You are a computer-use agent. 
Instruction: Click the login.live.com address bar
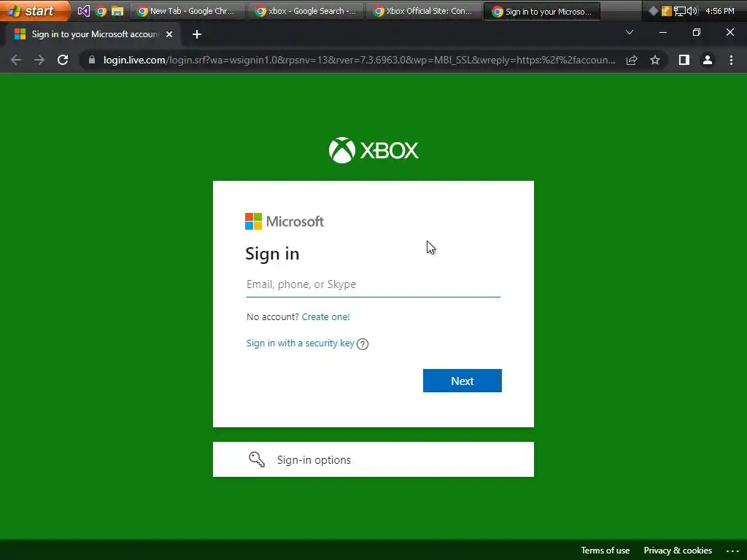pyautogui.click(x=359, y=60)
